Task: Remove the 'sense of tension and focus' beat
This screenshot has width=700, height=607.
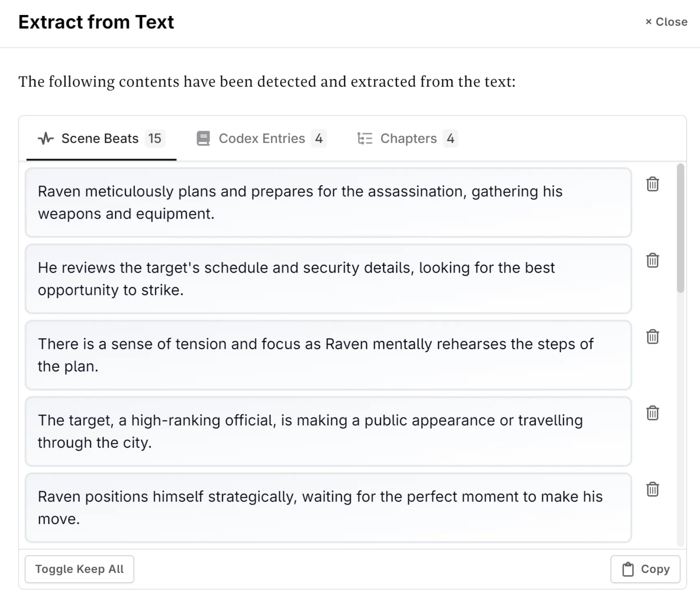Action: coord(652,336)
